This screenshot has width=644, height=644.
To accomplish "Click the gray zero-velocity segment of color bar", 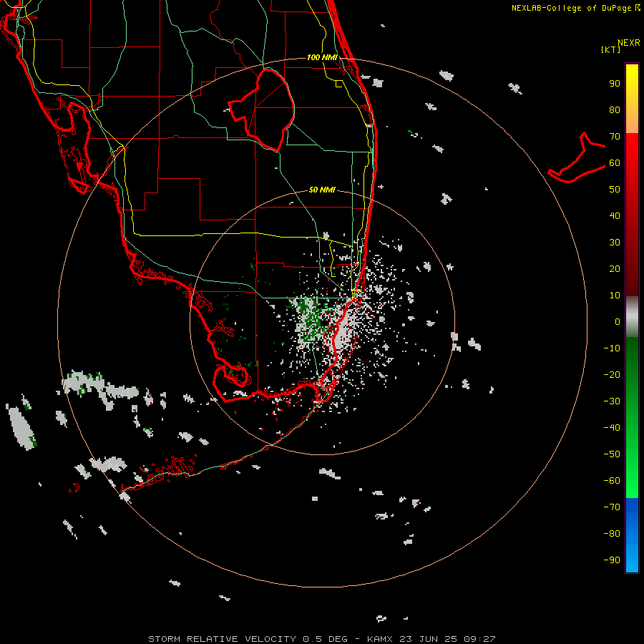I will point(632,317).
